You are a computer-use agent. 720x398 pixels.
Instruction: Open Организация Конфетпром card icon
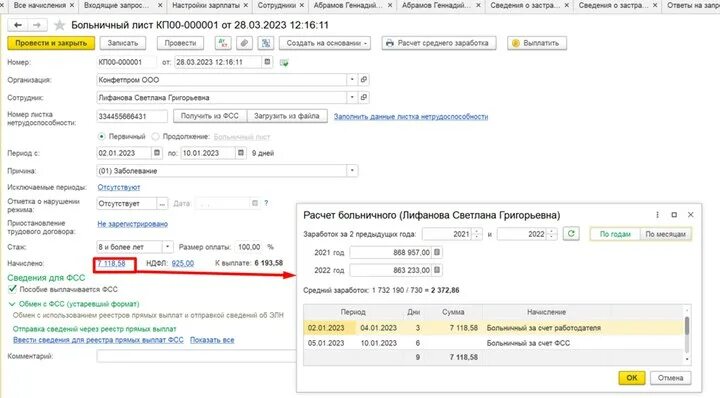coord(364,79)
